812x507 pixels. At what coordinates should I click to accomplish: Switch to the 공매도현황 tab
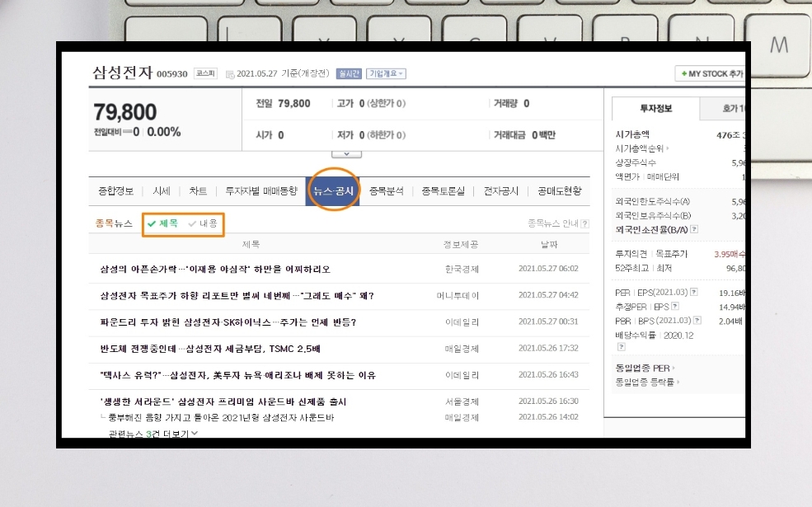(x=559, y=191)
